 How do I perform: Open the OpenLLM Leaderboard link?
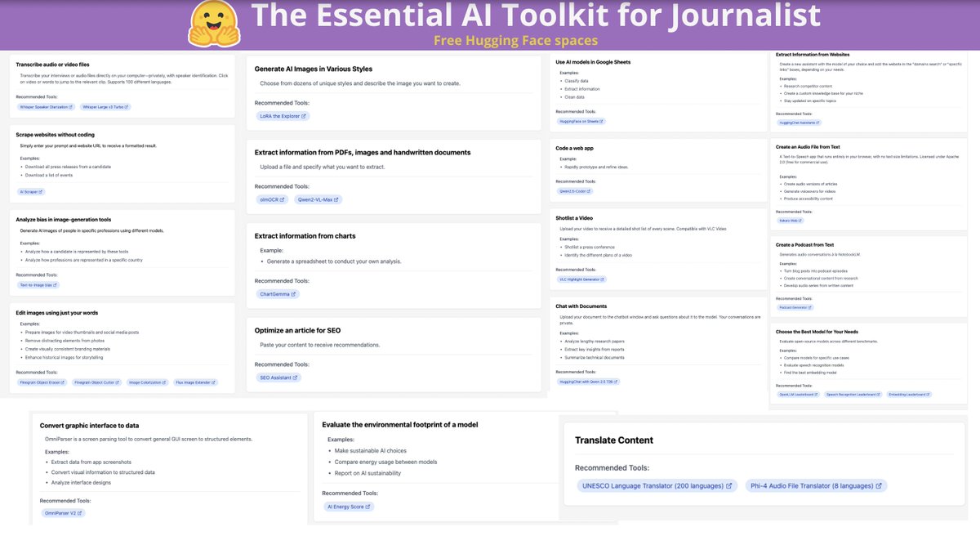pyautogui.click(x=799, y=394)
